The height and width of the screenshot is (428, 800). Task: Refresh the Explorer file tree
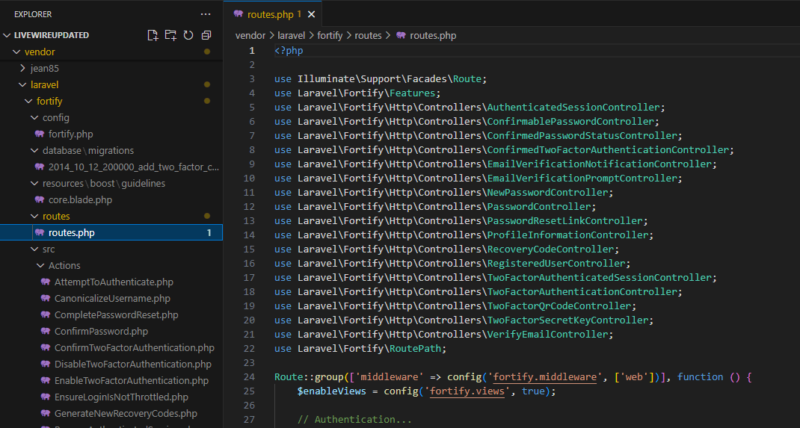(x=188, y=35)
